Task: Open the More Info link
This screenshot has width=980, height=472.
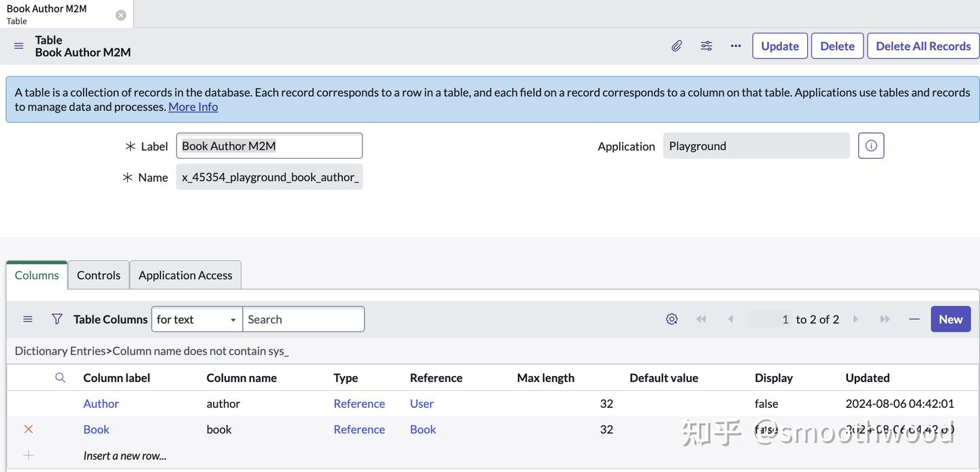Action: (x=193, y=105)
